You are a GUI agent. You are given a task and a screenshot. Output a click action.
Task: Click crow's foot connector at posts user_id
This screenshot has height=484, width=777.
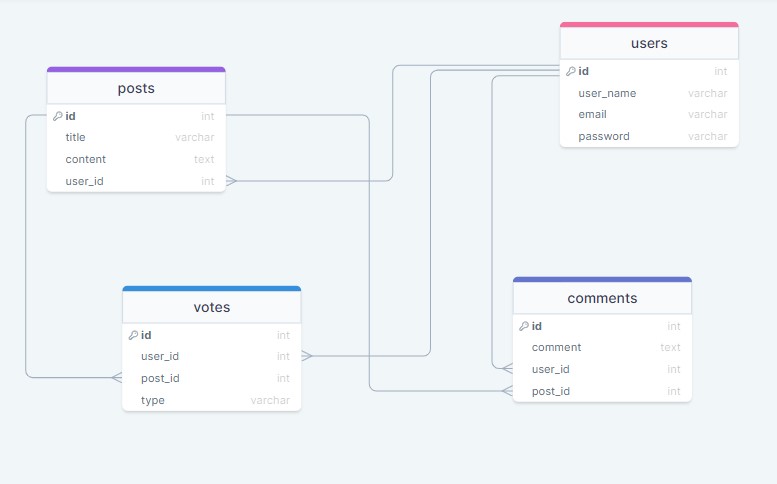[x=232, y=181]
